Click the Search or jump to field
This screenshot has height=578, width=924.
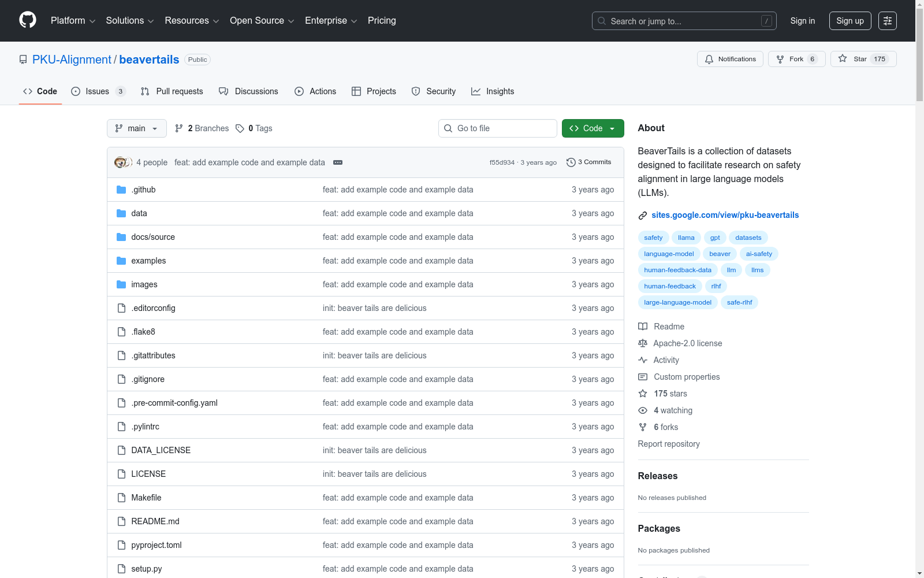[684, 21]
